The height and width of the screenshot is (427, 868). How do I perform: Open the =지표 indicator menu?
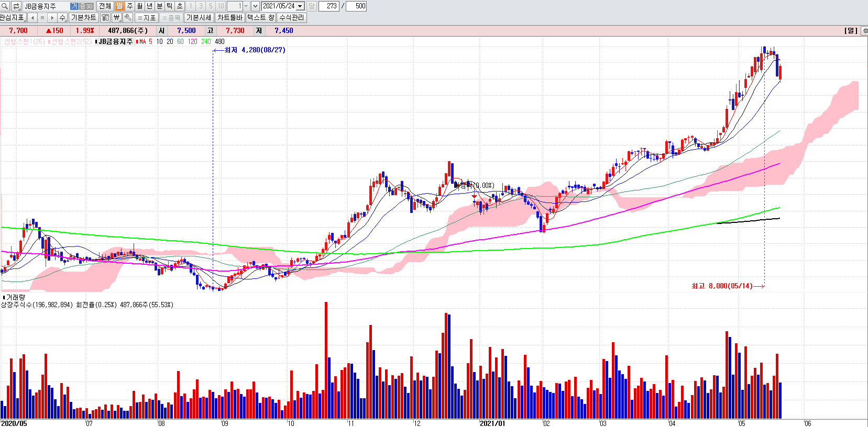[x=147, y=18]
